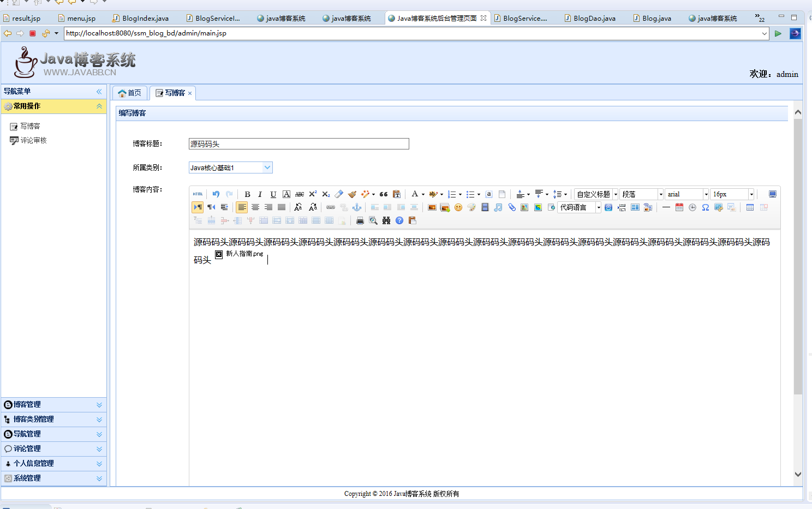Toggle underline formatting in the editor

(273, 194)
